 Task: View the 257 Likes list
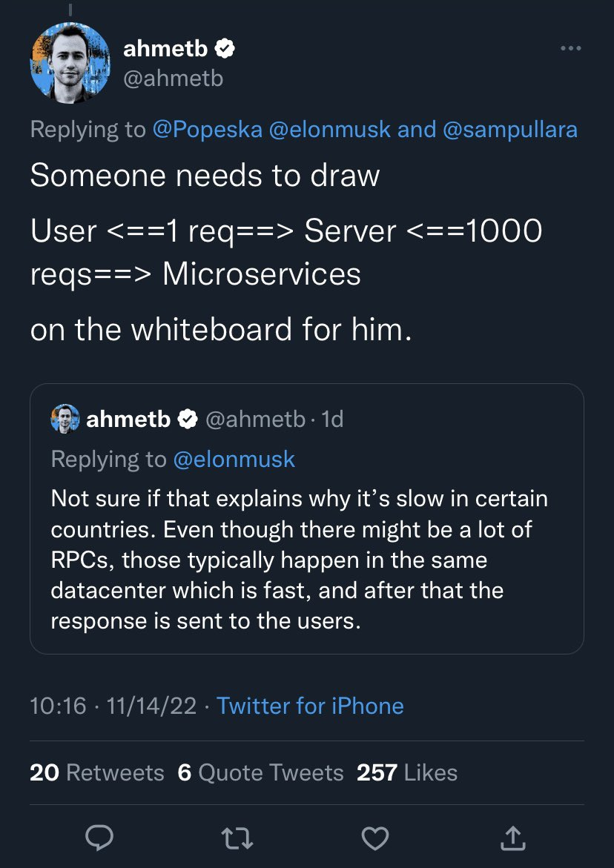click(x=406, y=773)
